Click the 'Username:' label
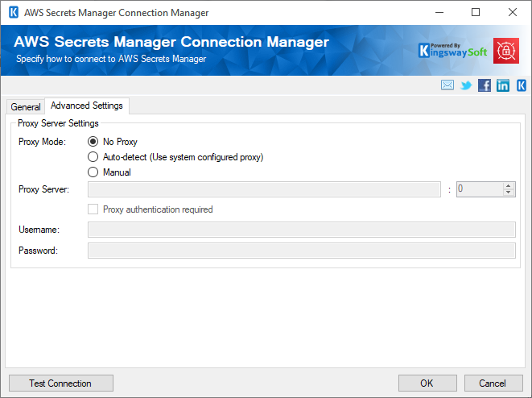Image resolution: width=532 pixels, height=398 pixels. pyautogui.click(x=39, y=230)
